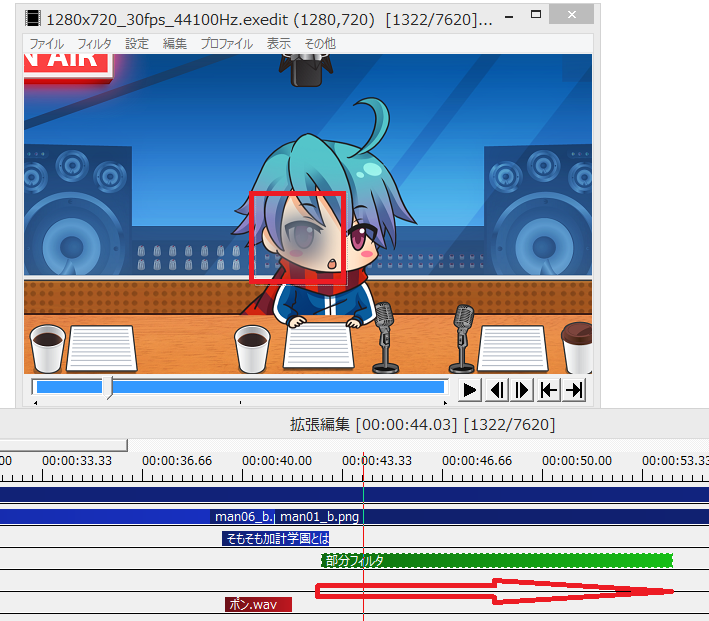Open the 表示 menu

pos(279,44)
